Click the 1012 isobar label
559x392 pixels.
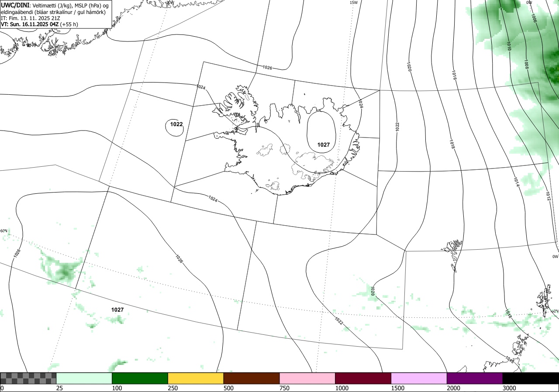(x=548, y=196)
